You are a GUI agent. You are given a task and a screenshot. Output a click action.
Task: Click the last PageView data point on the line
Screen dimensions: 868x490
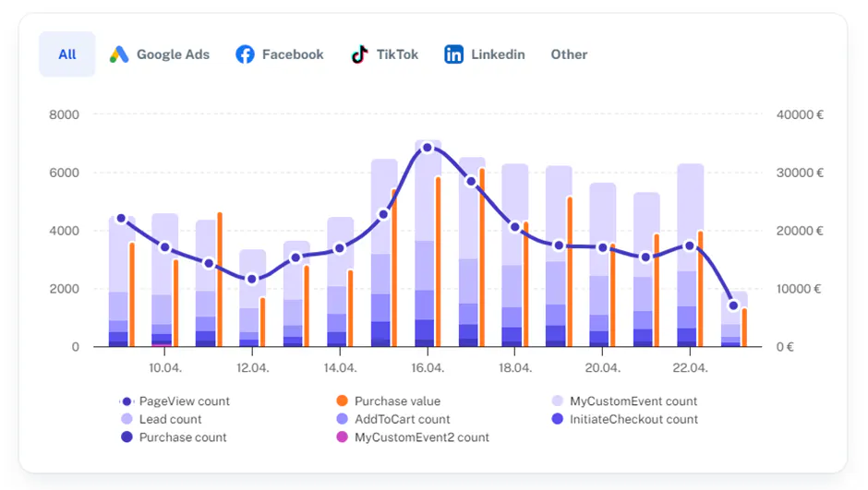click(x=733, y=305)
